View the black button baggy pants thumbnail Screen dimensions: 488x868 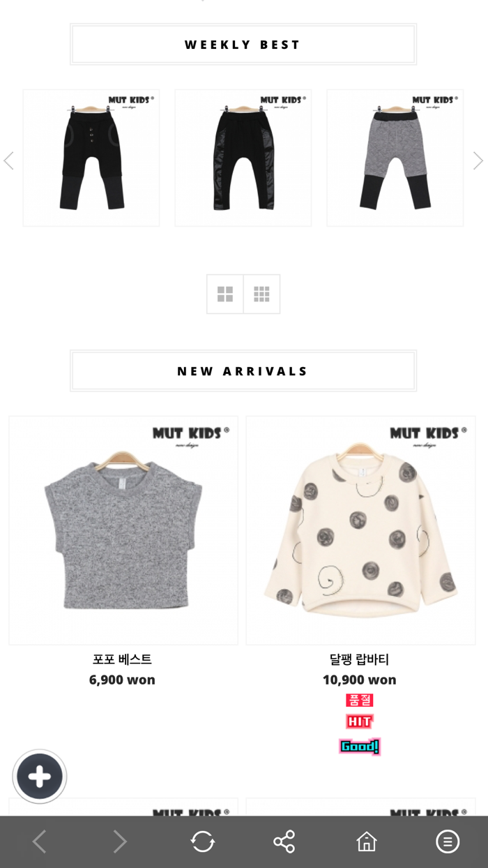91,158
